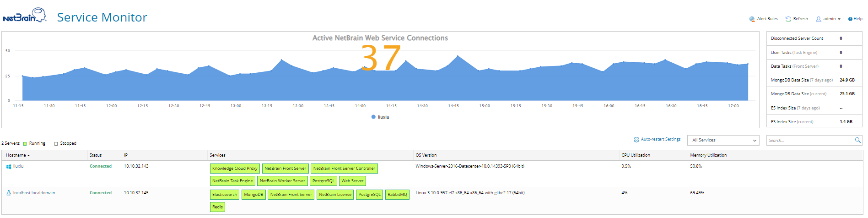Open the Help question mark icon
Image resolution: width=868 pixels, height=218 pixels.
coord(850,19)
